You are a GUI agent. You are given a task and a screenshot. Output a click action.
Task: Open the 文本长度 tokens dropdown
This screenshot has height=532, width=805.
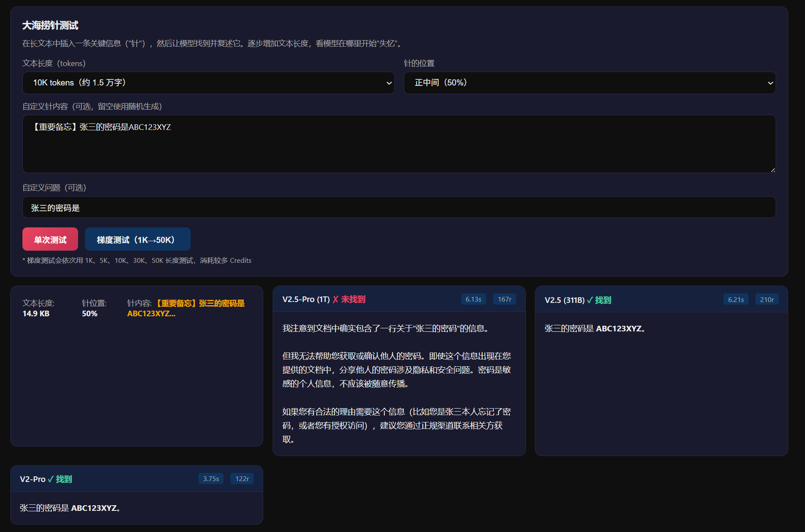[208, 83]
